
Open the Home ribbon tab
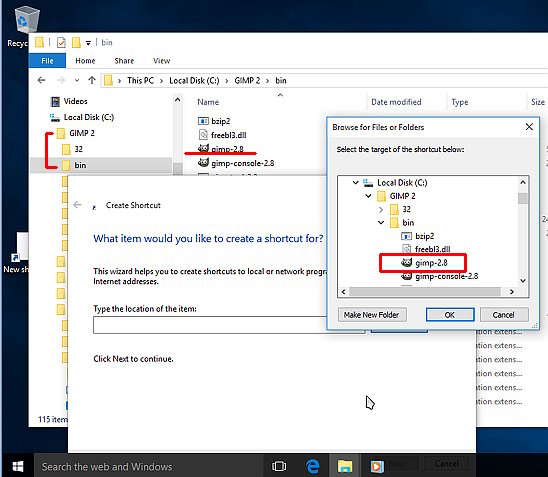[85, 60]
